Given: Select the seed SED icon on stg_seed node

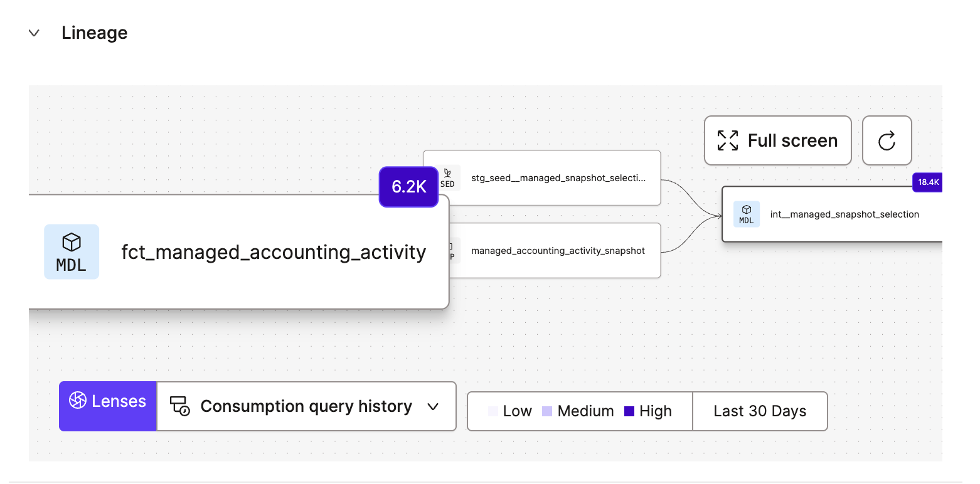Looking at the screenshot, I should [x=448, y=177].
